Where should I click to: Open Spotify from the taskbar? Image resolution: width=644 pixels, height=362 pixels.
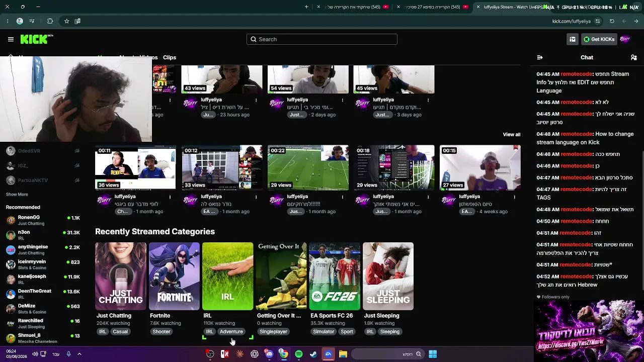[x=299, y=354]
